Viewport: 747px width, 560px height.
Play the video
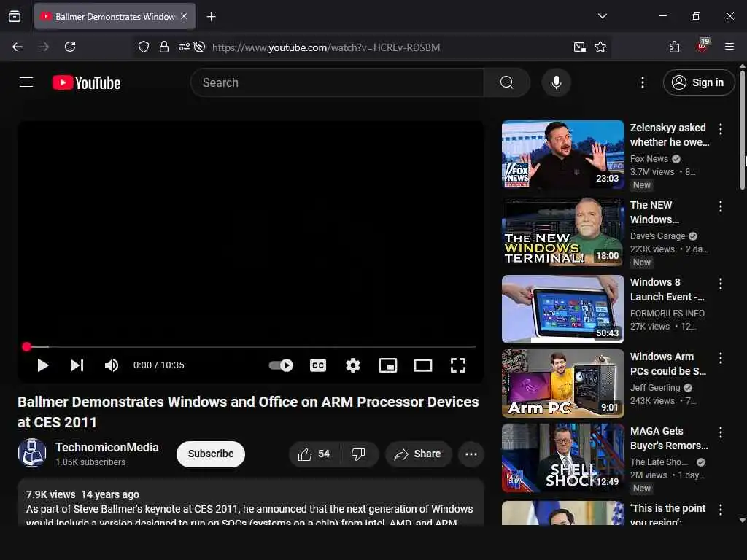[43, 365]
